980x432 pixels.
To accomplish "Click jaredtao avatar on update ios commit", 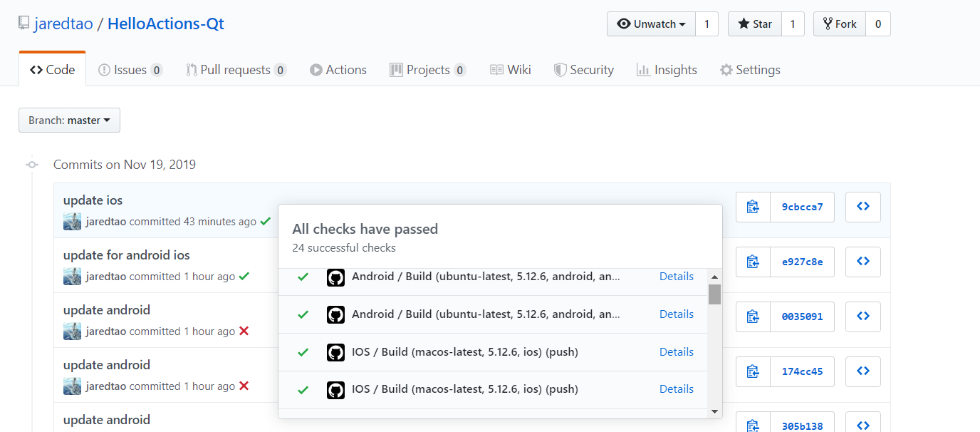I will pos(72,222).
